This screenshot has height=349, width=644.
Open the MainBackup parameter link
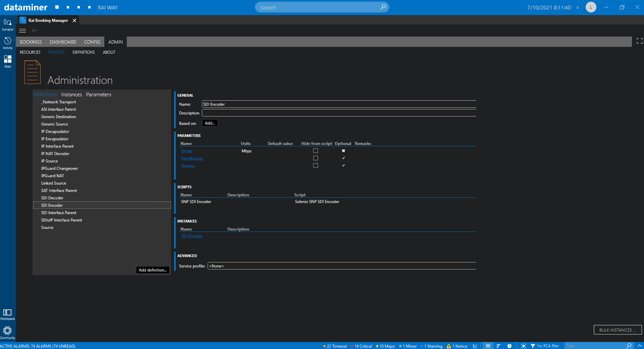click(192, 158)
